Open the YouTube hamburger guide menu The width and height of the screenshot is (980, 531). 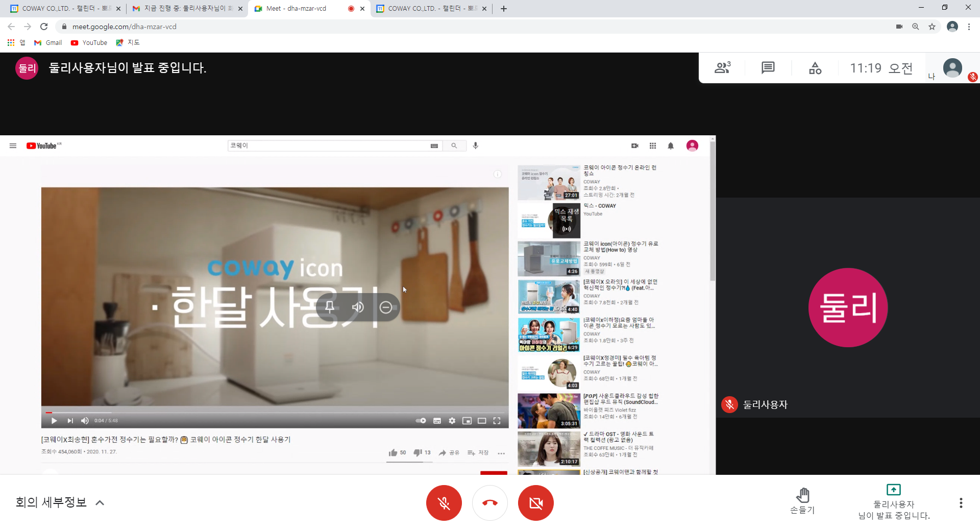(x=13, y=146)
